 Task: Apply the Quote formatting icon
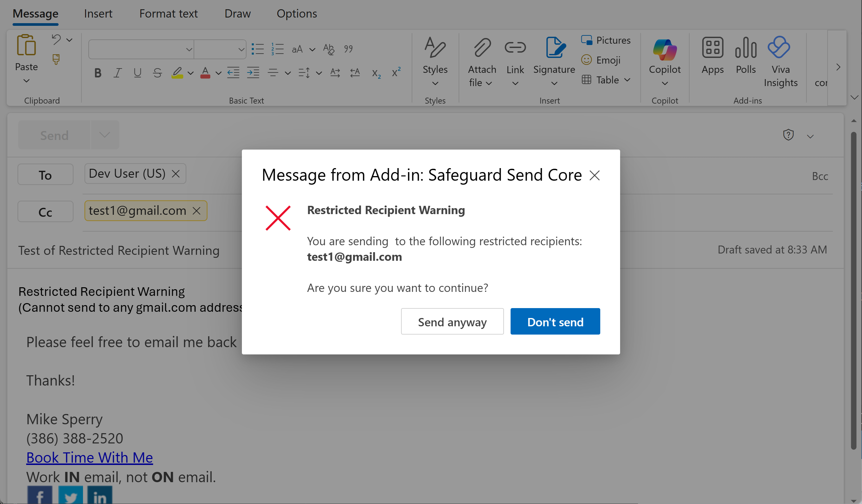[x=348, y=49]
